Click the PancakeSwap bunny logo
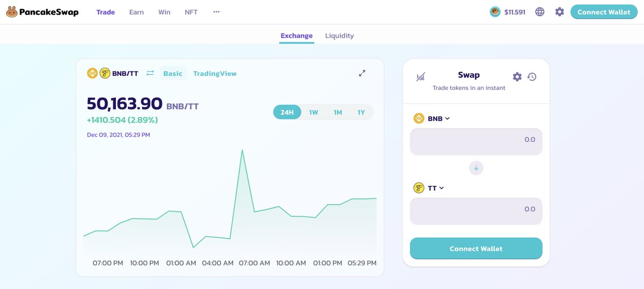This screenshot has height=289, width=644. pyautogui.click(x=12, y=12)
